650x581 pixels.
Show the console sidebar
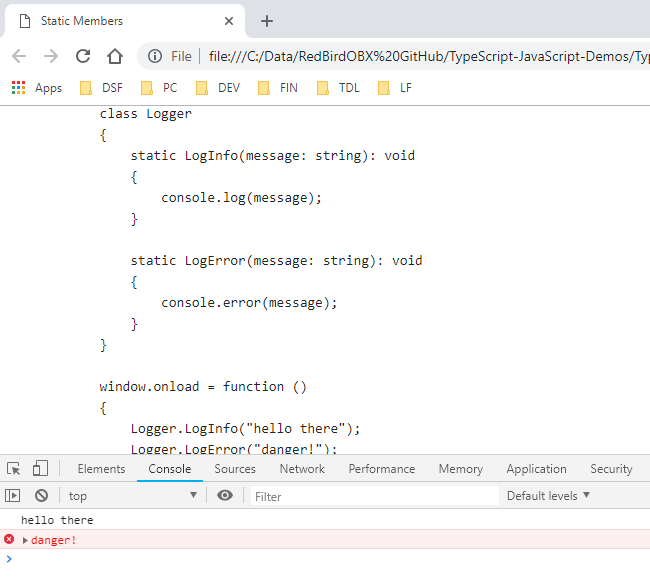pos(13,495)
